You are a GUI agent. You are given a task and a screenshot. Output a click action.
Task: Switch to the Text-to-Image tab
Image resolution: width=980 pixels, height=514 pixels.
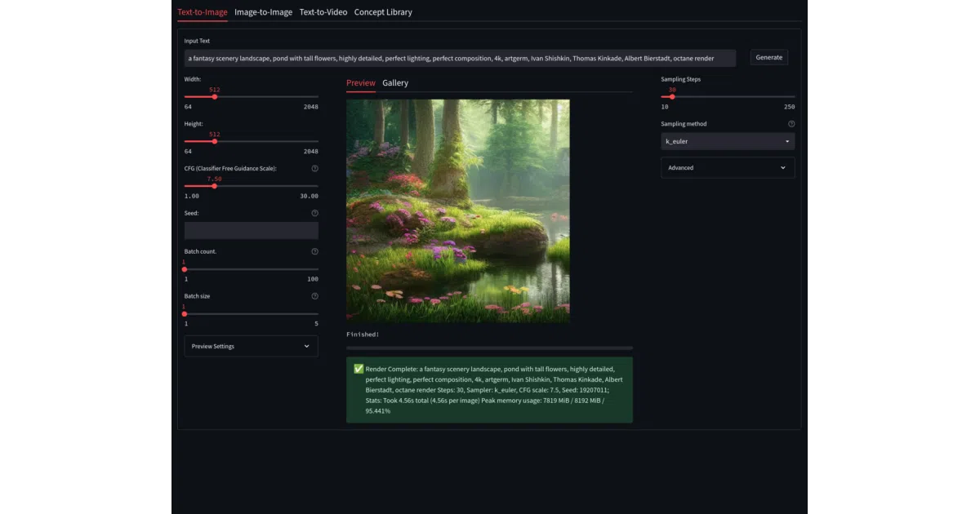(x=203, y=12)
